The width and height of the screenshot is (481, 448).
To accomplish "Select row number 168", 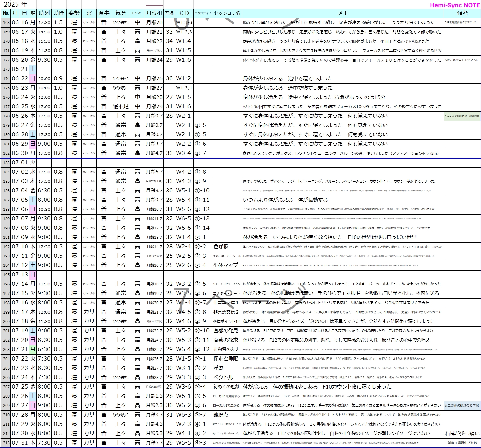I will [x=6, y=22].
